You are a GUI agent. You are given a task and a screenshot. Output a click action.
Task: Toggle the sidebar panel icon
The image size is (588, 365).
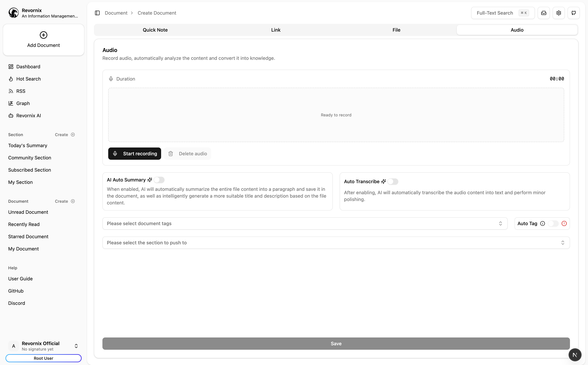click(97, 13)
